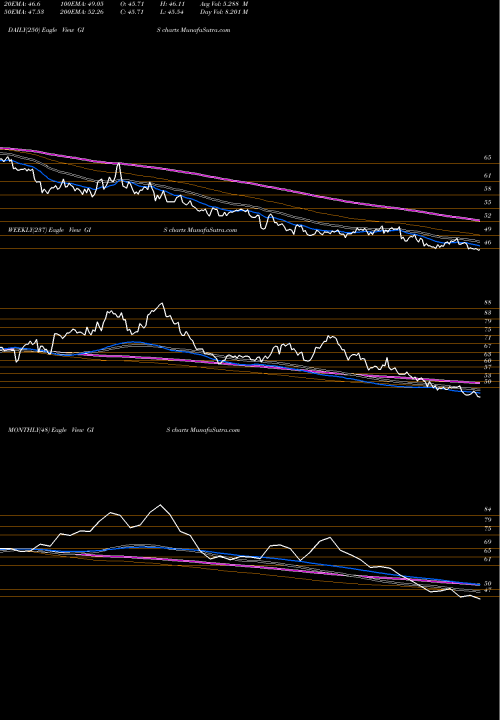Click the 57 price label on the weekly chart
The height and width of the screenshot is (720, 500).
coord(487,367)
